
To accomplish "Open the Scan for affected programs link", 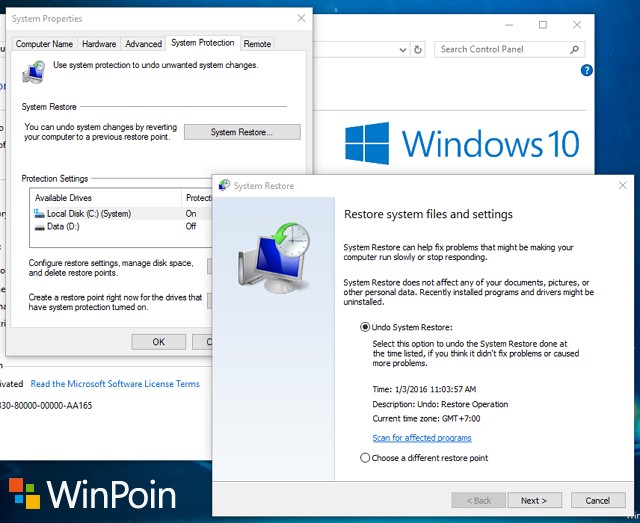I will pos(422,438).
